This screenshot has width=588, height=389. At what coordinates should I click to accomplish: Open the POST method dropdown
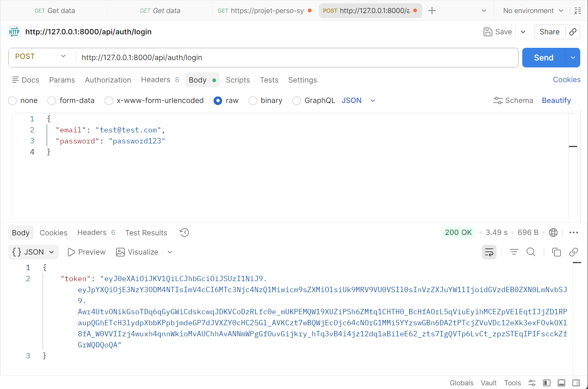click(41, 57)
